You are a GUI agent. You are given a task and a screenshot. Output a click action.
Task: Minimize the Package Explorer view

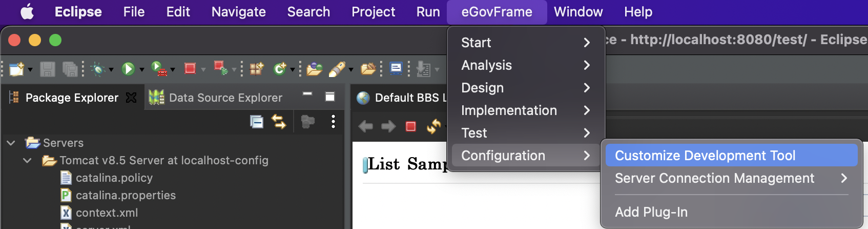[x=307, y=94]
